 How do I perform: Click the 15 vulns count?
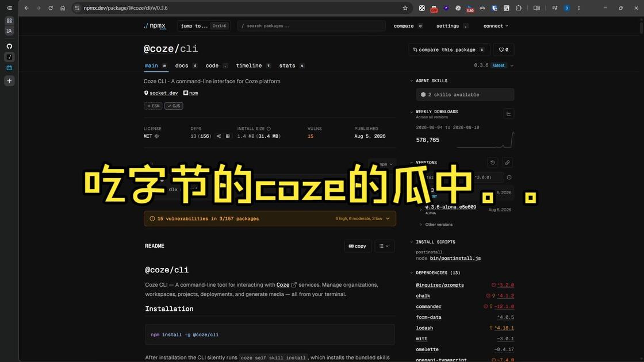(310, 136)
